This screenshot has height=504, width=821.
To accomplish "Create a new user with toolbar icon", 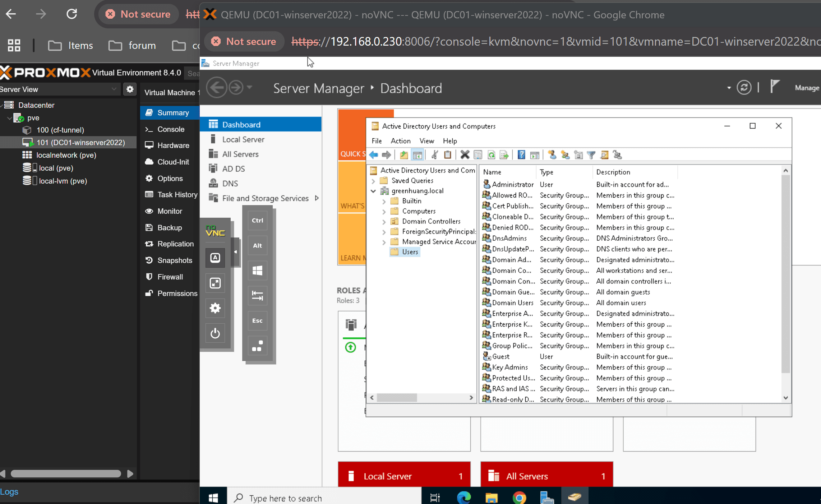I will click(x=552, y=155).
